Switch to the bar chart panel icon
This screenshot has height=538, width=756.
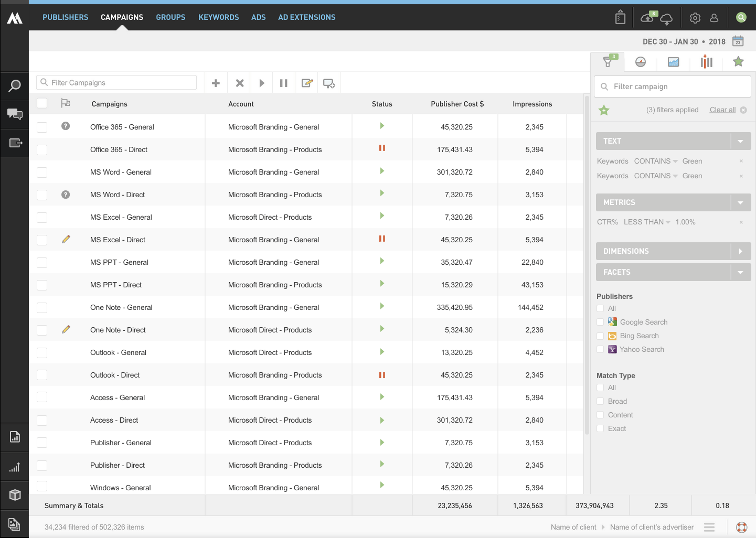coord(706,62)
